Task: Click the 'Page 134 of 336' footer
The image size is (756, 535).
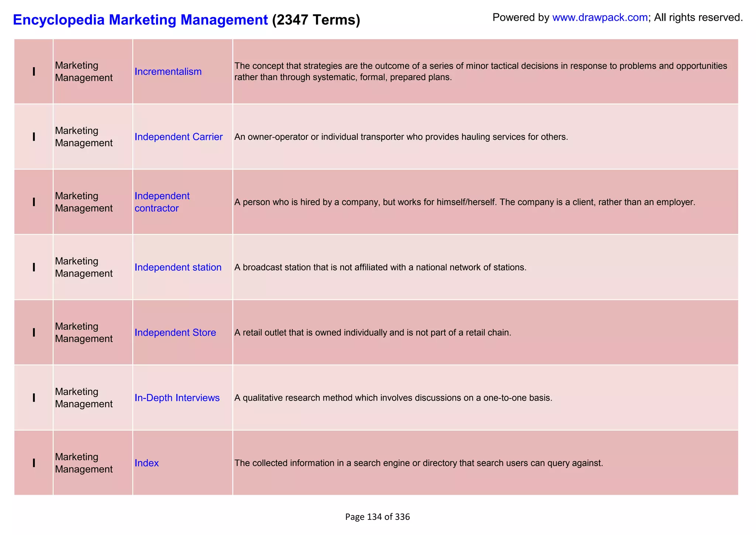Action: pyautogui.click(x=378, y=517)
